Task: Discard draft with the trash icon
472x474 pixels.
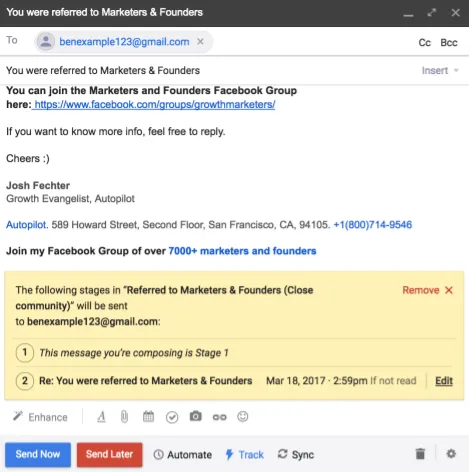Action: click(x=420, y=454)
